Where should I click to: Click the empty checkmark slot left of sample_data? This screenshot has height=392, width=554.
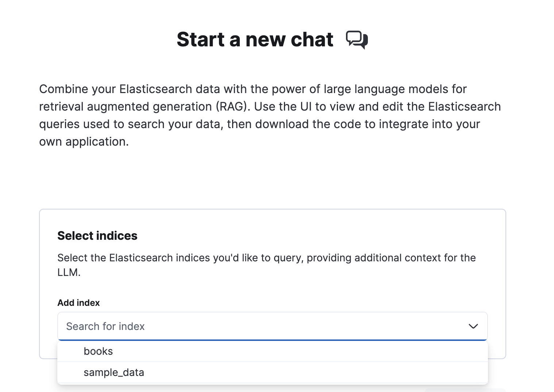click(x=71, y=372)
